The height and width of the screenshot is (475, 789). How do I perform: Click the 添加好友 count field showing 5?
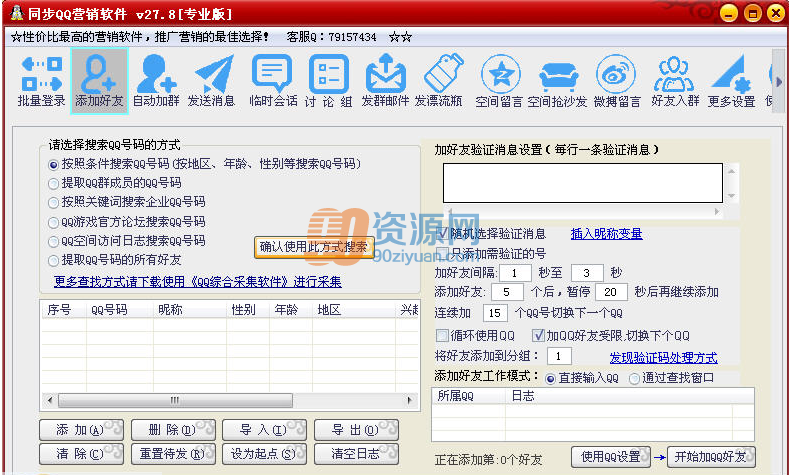coord(507,292)
